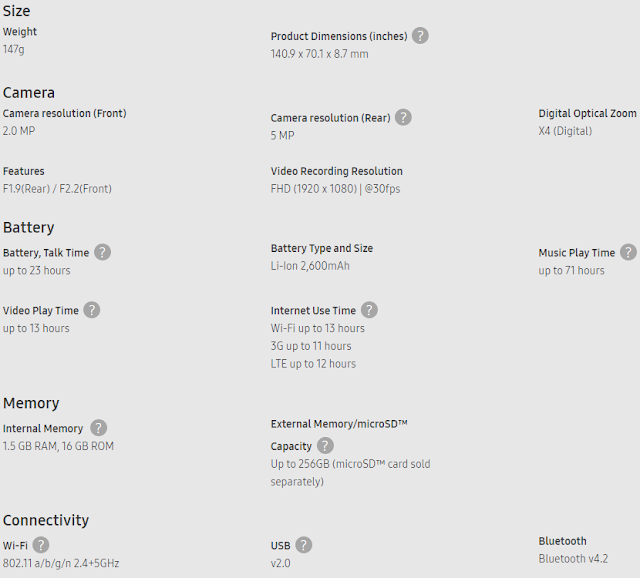Viewport: 640px width, 578px height.
Task: Click the Internet Use Time help icon
Action: [369, 310]
